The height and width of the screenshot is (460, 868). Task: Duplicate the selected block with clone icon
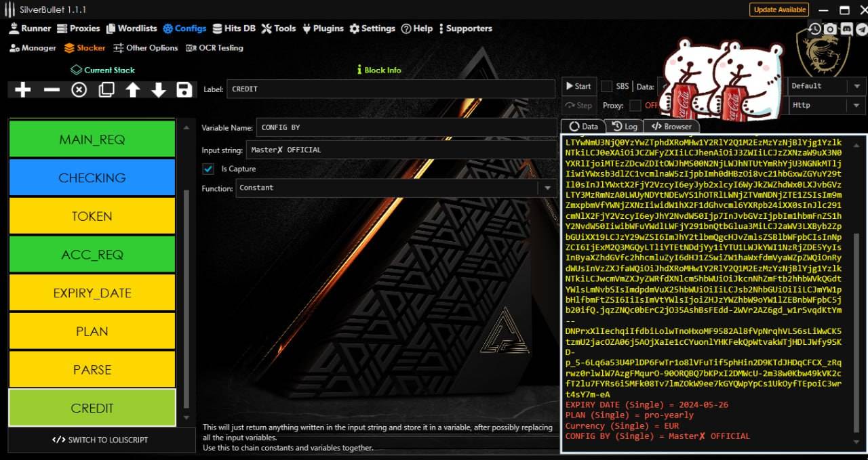pos(106,89)
